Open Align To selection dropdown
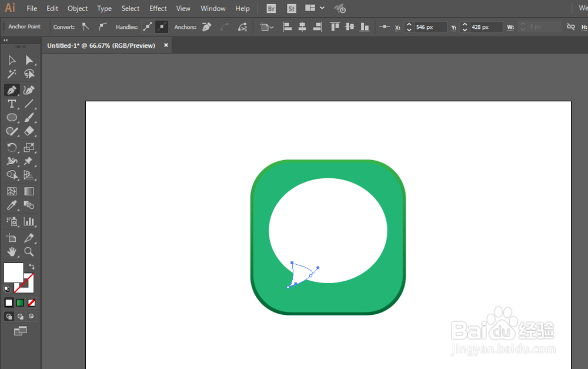 pyautogui.click(x=267, y=26)
